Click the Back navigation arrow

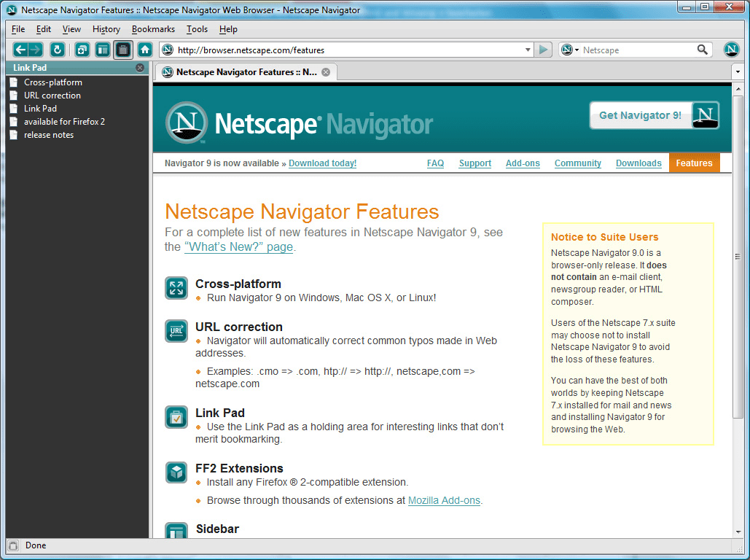click(20, 50)
